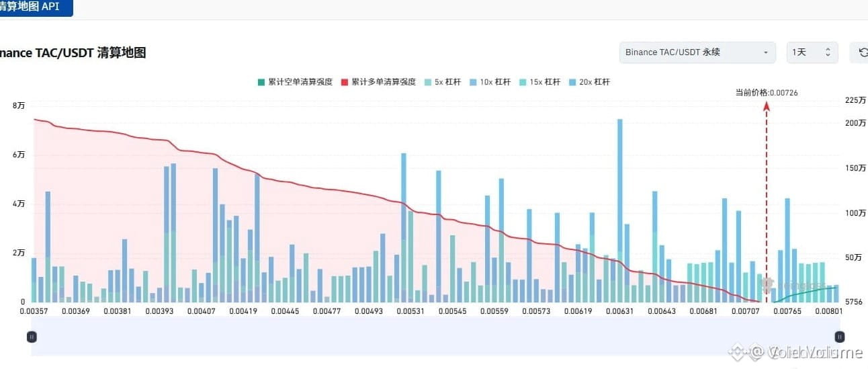868x369 pixels.
Task: Toggle the 5x 杠杆 legend series
Action: pos(441,82)
